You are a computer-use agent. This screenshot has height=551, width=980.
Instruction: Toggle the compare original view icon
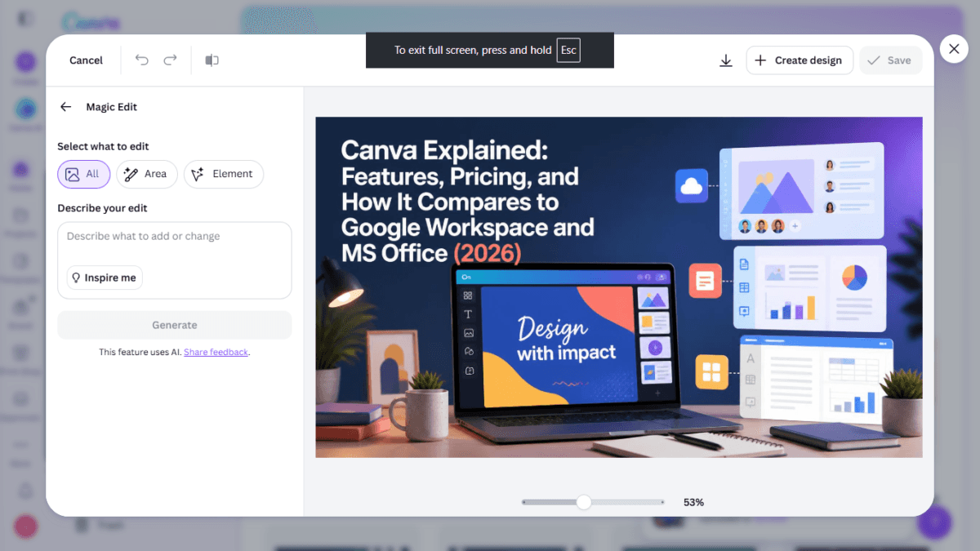212,60
